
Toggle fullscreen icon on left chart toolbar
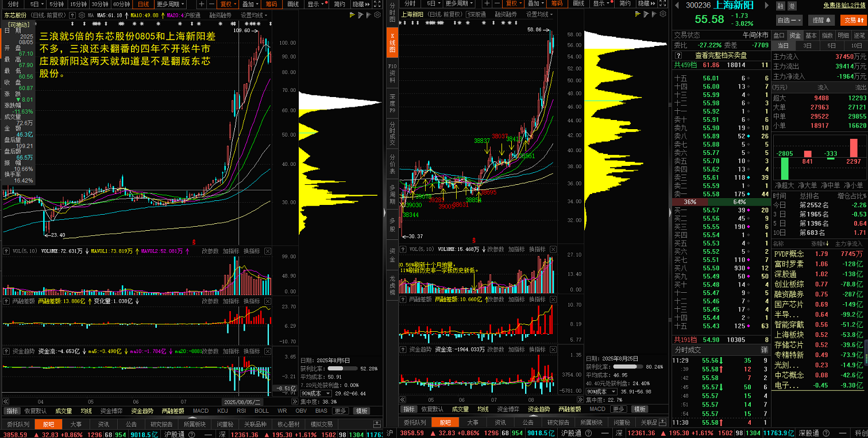(x=377, y=4)
